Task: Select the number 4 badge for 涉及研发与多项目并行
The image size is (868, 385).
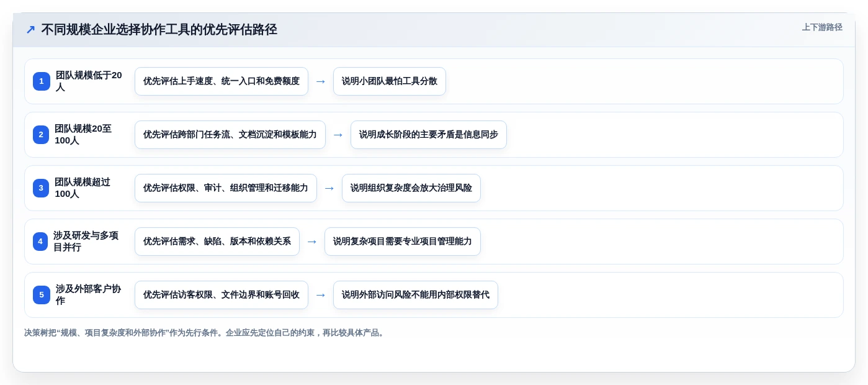Action: tap(40, 242)
